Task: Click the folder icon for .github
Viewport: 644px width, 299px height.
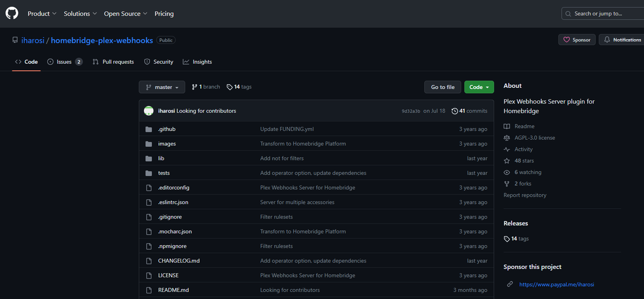Action: [149, 129]
